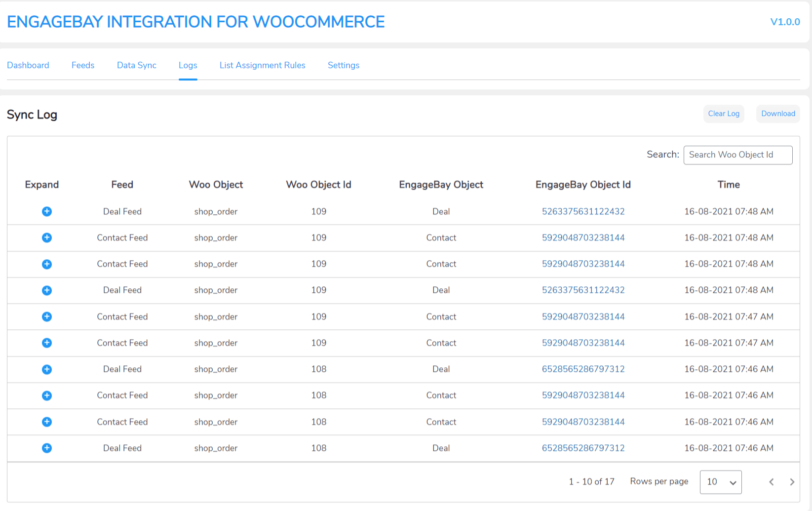
Task: Open EngageBay Deal 6528565286797312
Action: [583, 369]
